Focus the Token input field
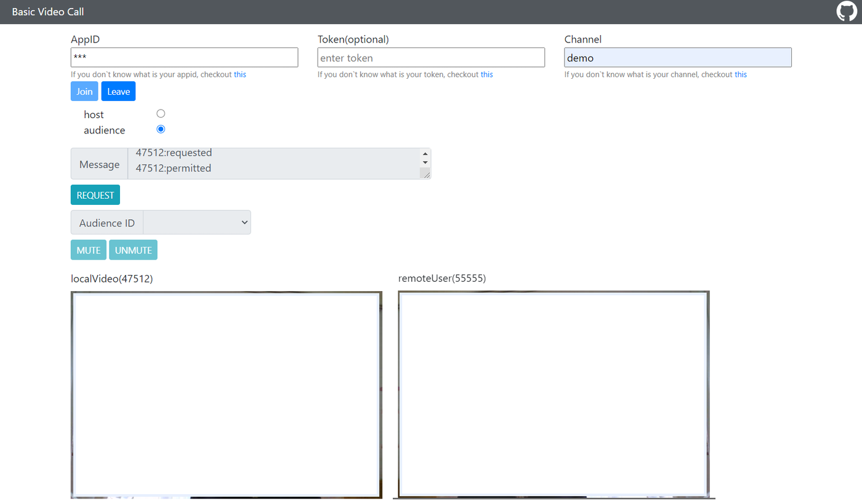This screenshot has width=862, height=504. click(431, 58)
